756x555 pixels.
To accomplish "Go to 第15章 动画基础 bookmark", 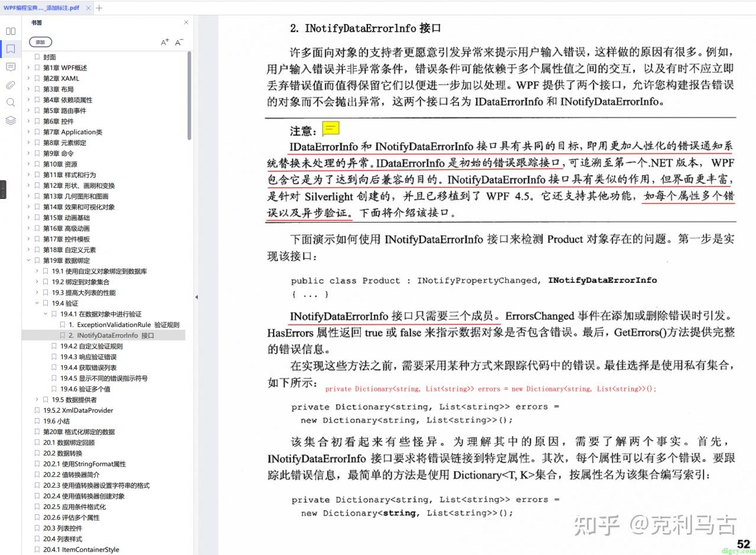I will coord(66,218).
